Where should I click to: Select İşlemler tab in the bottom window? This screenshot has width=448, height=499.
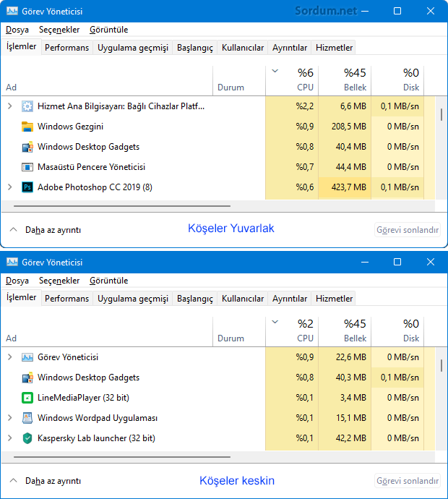(x=21, y=297)
